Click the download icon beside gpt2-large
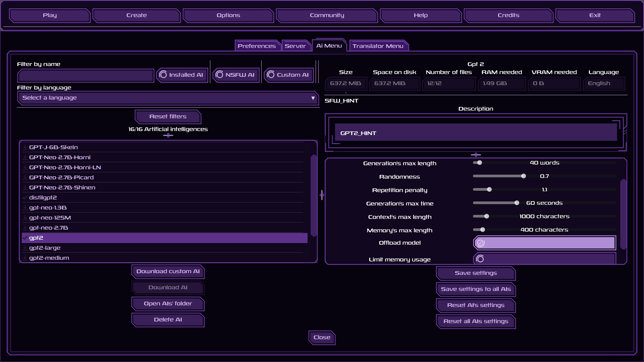Screen dimensions: 644x362 point(25,248)
